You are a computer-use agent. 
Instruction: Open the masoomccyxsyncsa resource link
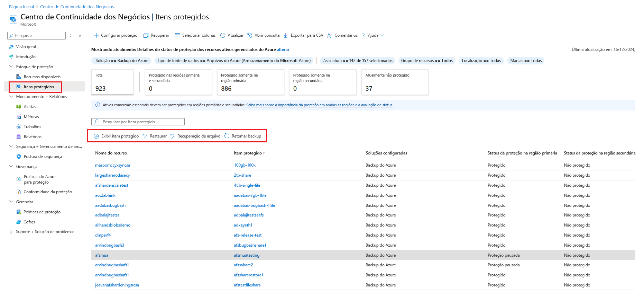click(112, 165)
